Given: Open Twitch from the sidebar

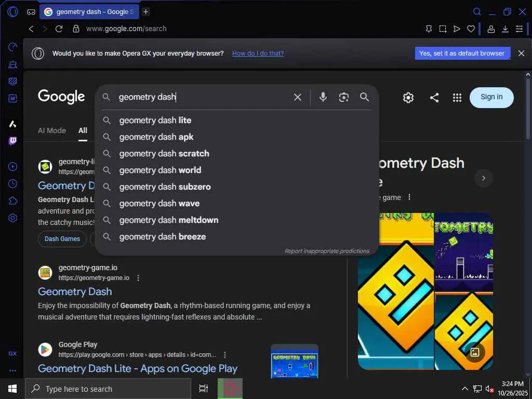Looking at the screenshot, I should [13, 141].
